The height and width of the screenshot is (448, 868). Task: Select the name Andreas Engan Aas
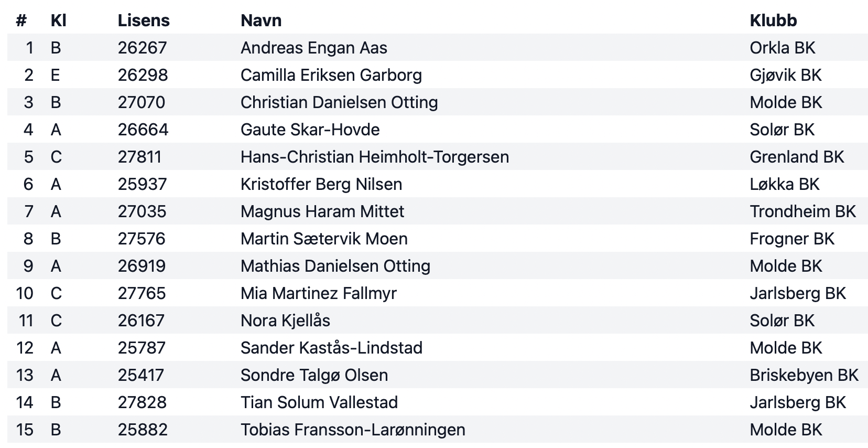coord(314,48)
